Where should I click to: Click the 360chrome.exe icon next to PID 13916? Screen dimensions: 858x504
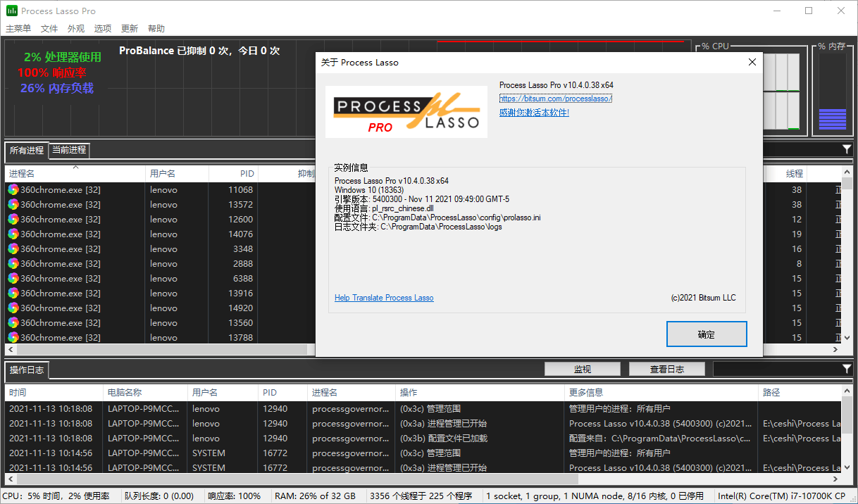coord(13,293)
